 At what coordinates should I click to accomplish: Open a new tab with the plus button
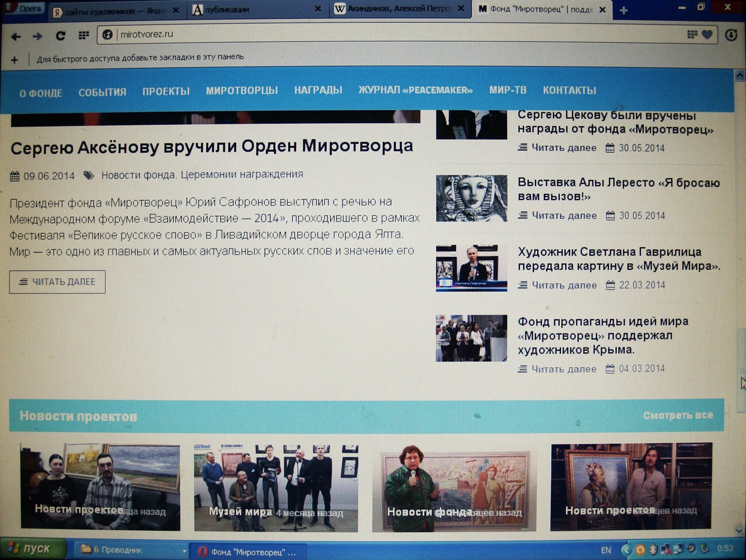pos(624,10)
